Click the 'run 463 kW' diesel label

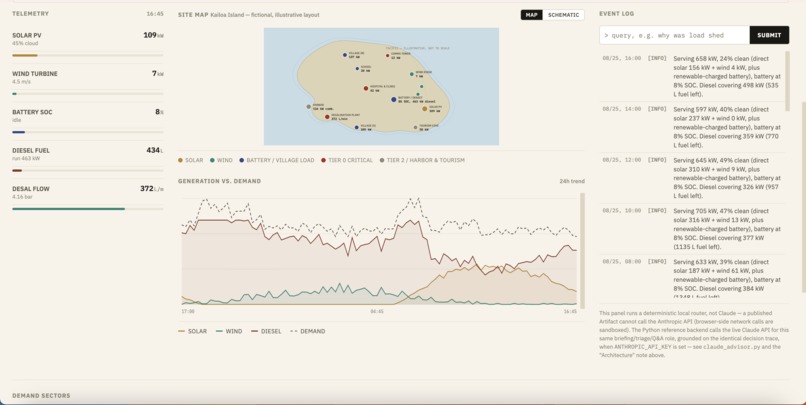click(26, 158)
